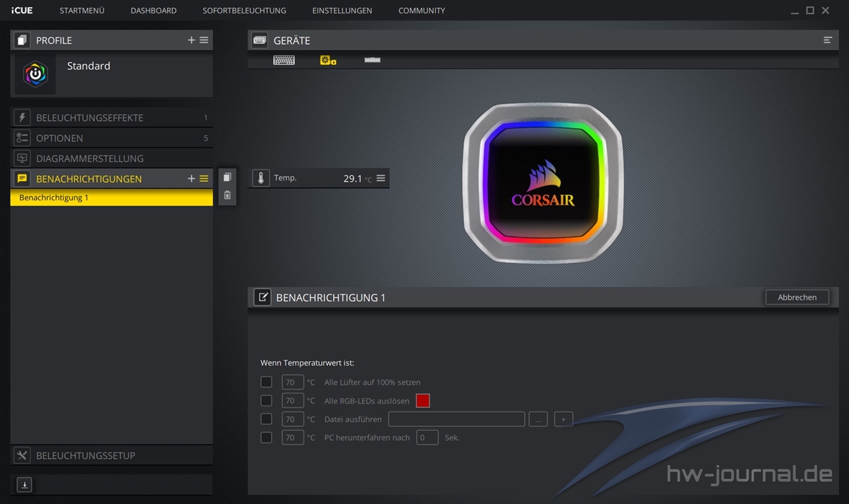Expand Beleuchtungseffekte section
Image resolution: width=849 pixels, height=504 pixels.
[x=112, y=117]
